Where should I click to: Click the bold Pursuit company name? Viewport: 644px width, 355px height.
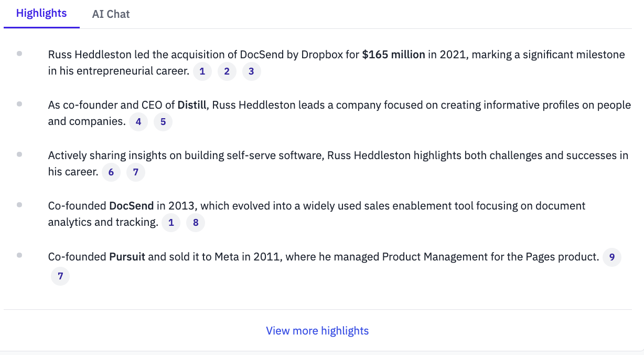(128, 257)
